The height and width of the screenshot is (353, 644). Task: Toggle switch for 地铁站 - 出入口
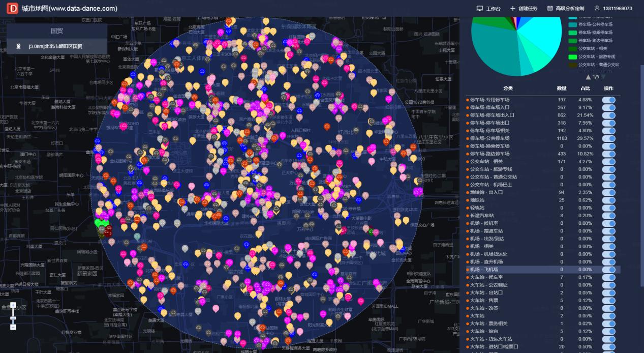608,192
